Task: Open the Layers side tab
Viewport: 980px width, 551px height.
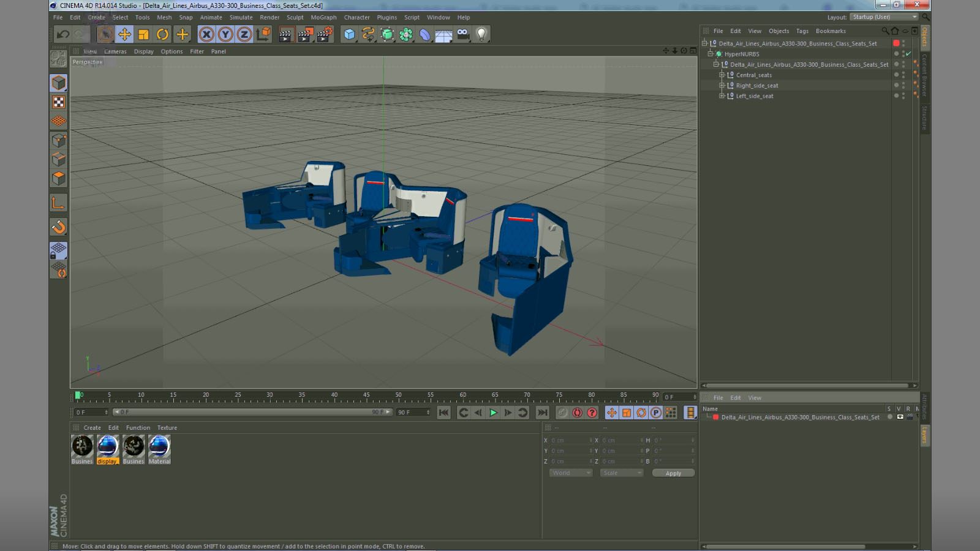Action: click(925, 436)
